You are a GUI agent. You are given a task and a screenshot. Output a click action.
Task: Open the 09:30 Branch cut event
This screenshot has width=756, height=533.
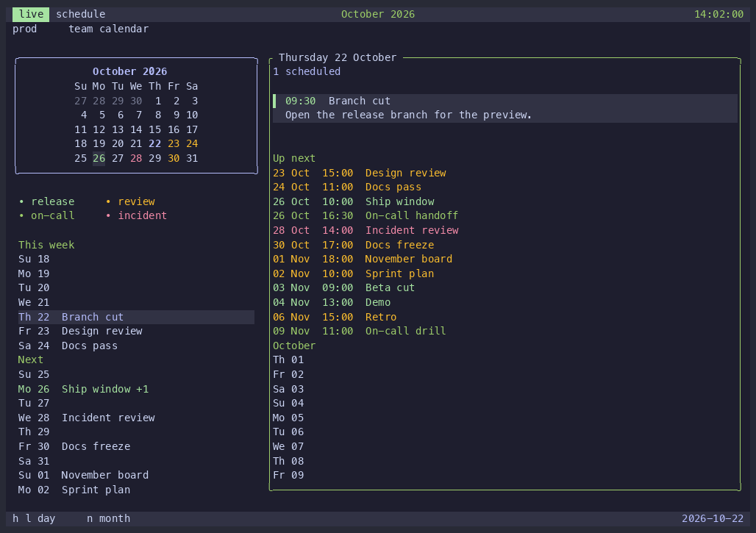click(504, 108)
